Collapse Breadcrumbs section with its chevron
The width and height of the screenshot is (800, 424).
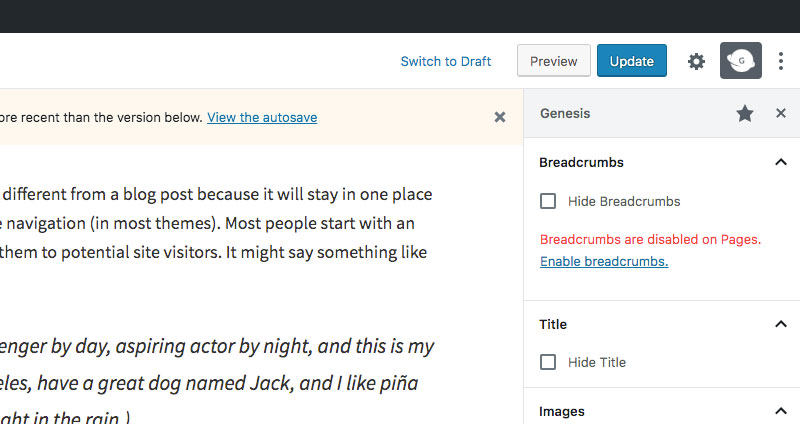click(781, 162)
